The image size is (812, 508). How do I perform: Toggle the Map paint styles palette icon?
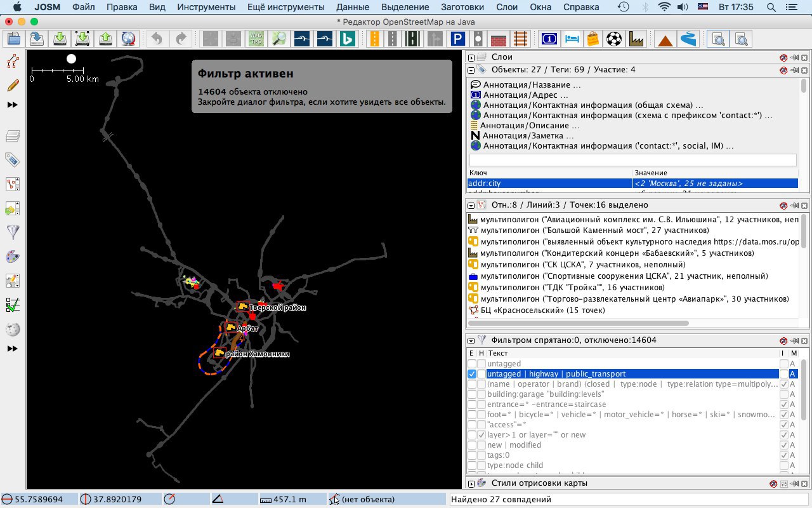(x=13, y=257)
